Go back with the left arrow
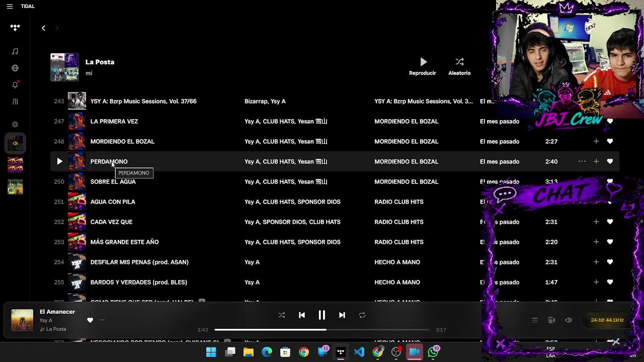 click(43, 28)
